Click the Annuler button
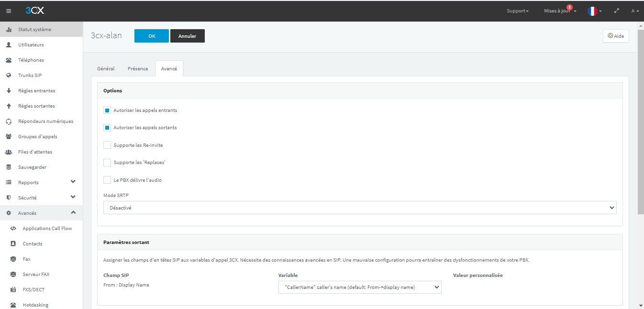This screenshot has width=644, height=309. (188, 36)
